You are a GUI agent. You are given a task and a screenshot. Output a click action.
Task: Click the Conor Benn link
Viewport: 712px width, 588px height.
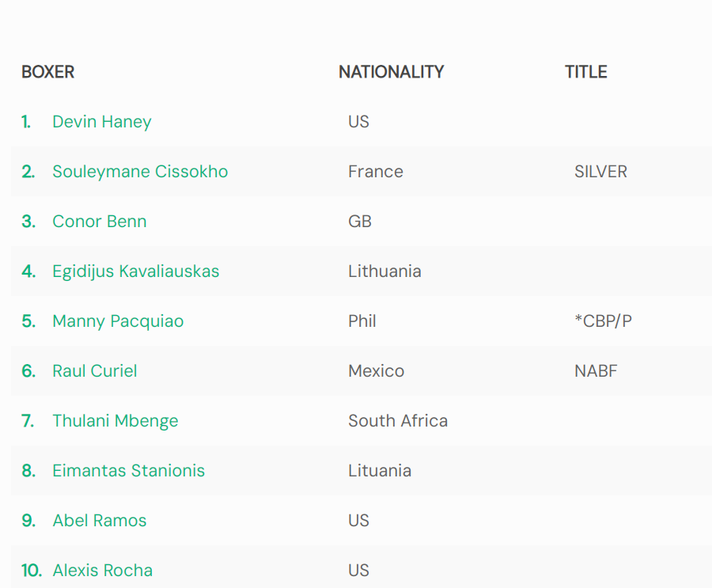100,222
